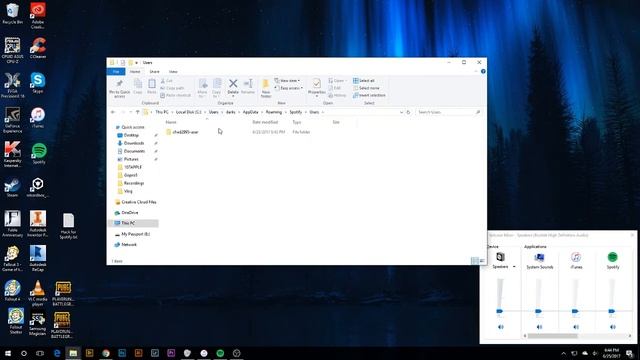Click Invert selection in ribbon

coord(369,95)
